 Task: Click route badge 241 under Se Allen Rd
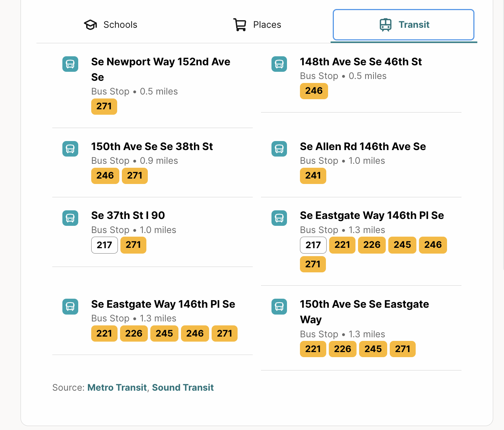(313, 176)
